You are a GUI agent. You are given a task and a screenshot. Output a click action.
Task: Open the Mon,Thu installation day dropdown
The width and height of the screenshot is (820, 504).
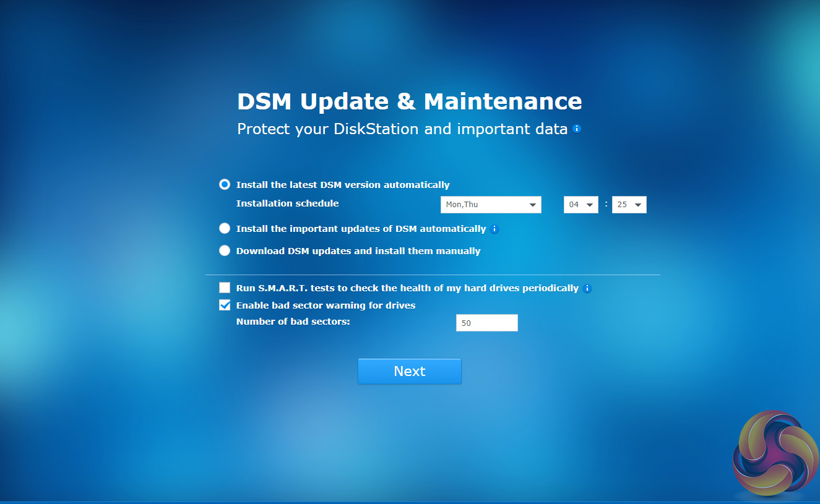pos(491,205)
